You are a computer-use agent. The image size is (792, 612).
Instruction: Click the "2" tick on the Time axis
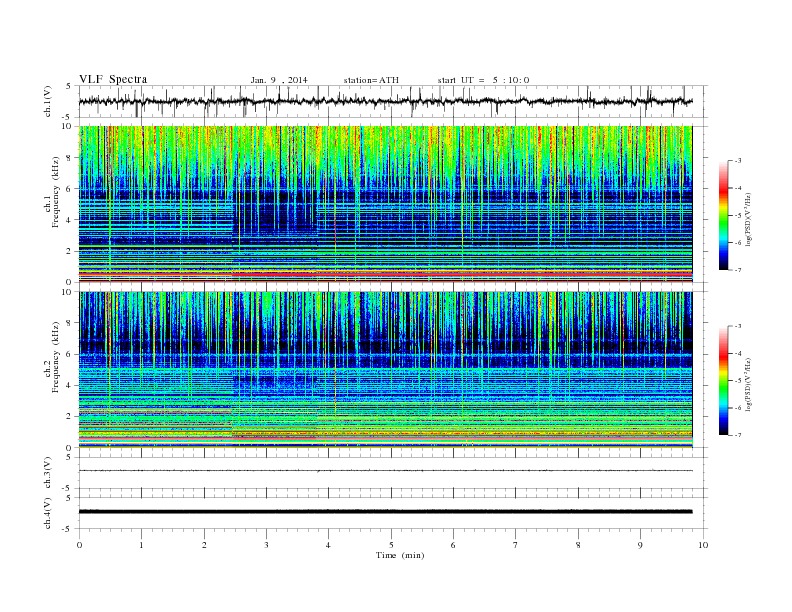pyautogui.click(x=204, y=545)
